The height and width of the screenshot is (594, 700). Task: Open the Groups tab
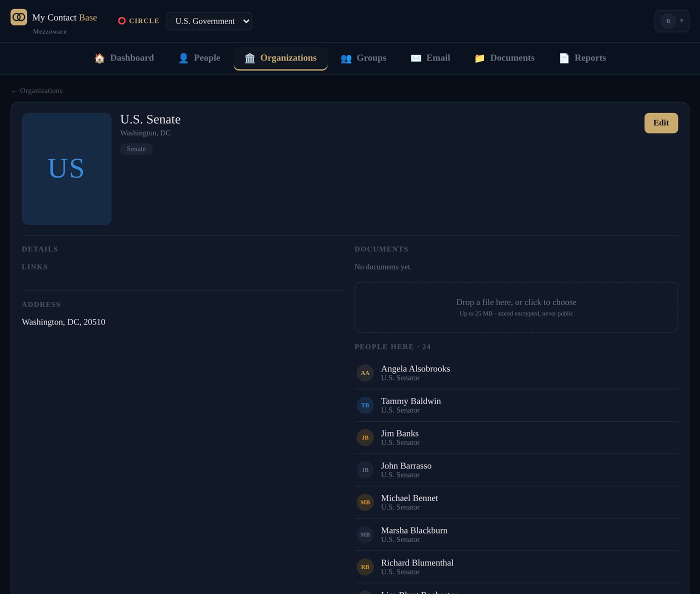point(363,58)
